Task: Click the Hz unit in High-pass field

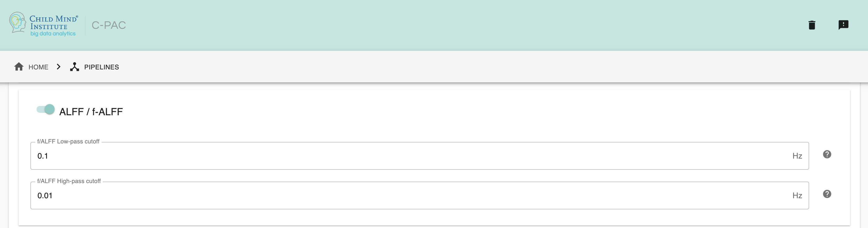Action: [x=797, y=195]
